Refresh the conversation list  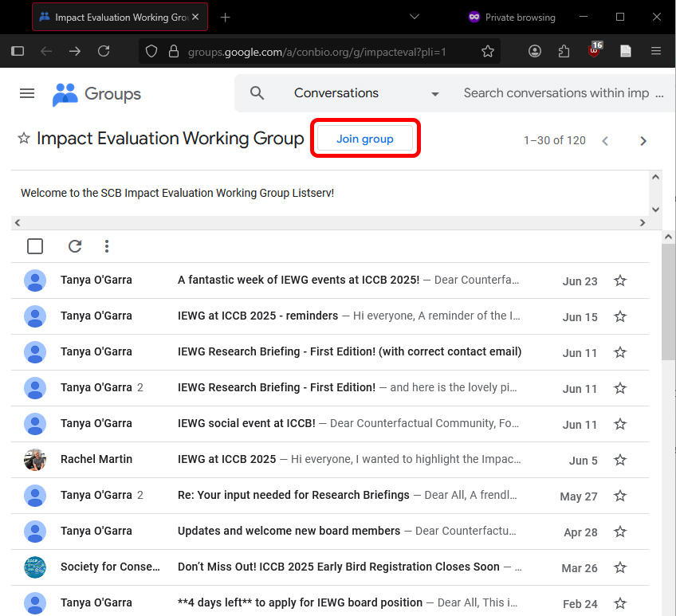point(75,246)
